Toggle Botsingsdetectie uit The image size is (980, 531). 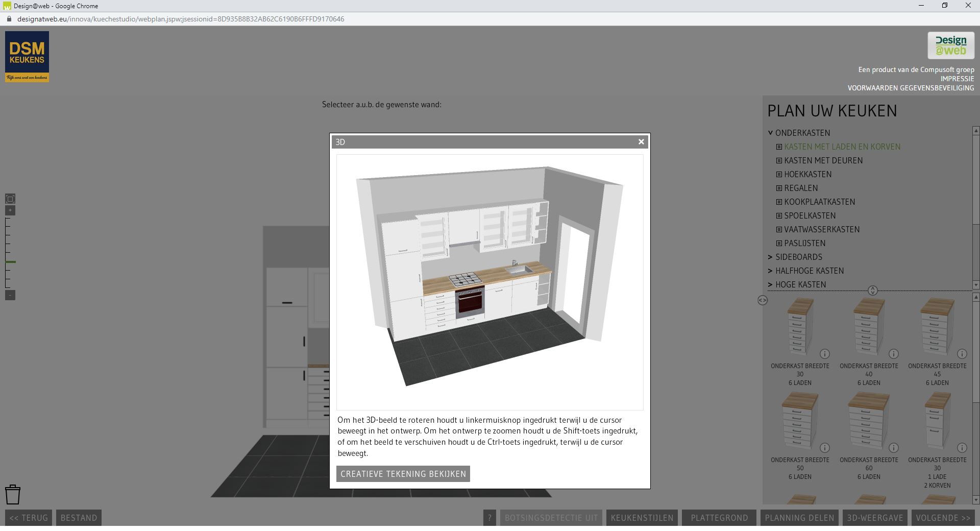tap(551, 518)
